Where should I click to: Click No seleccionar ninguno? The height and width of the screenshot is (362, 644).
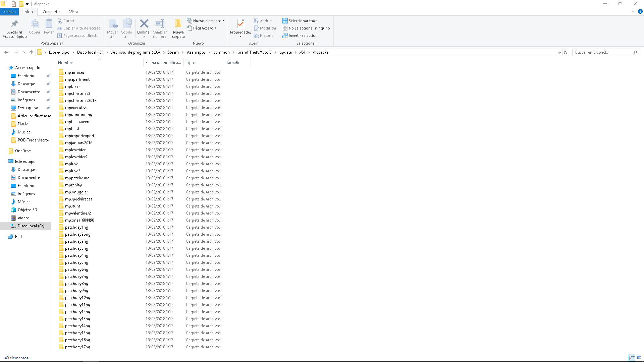pos(309,28)
